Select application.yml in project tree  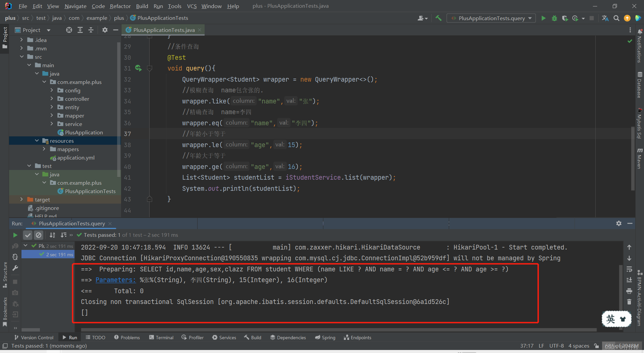click(x=76, y=158)
